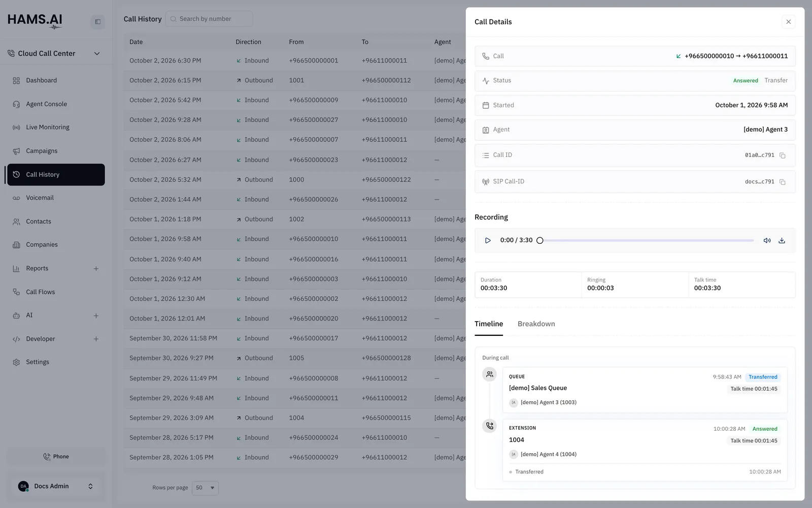Mute the recording volume icon

tap(767, 240)
